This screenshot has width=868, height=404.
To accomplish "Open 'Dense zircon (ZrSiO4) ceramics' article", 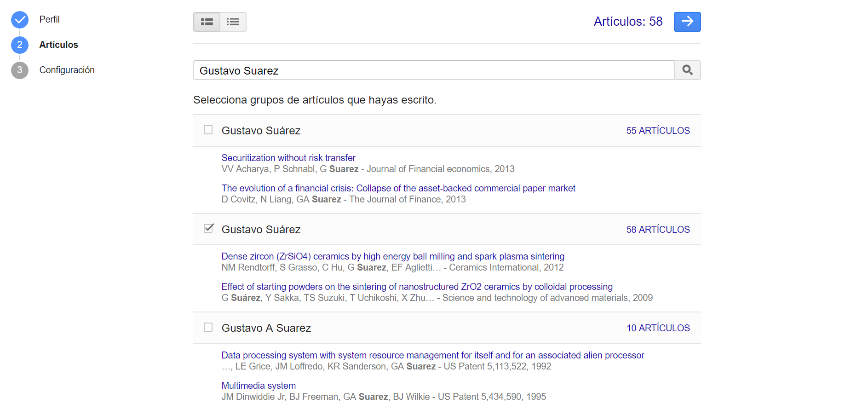I will pos(393,256).
